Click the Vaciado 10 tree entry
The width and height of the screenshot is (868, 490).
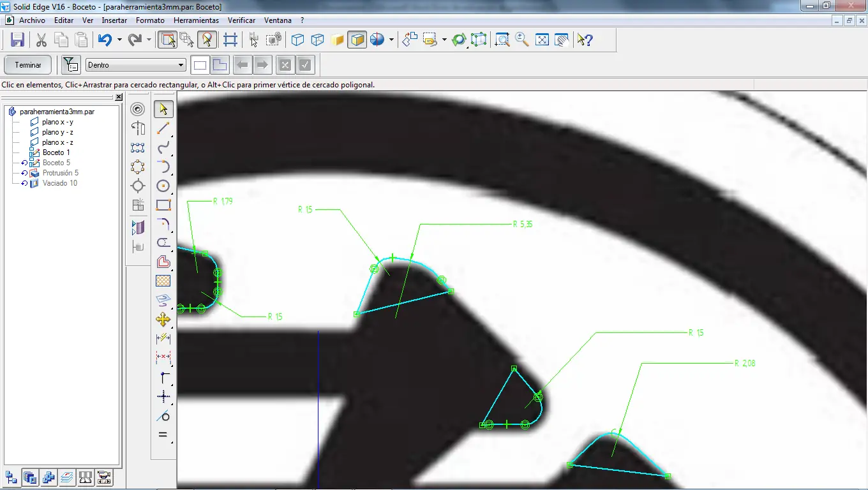pos(59,183)
